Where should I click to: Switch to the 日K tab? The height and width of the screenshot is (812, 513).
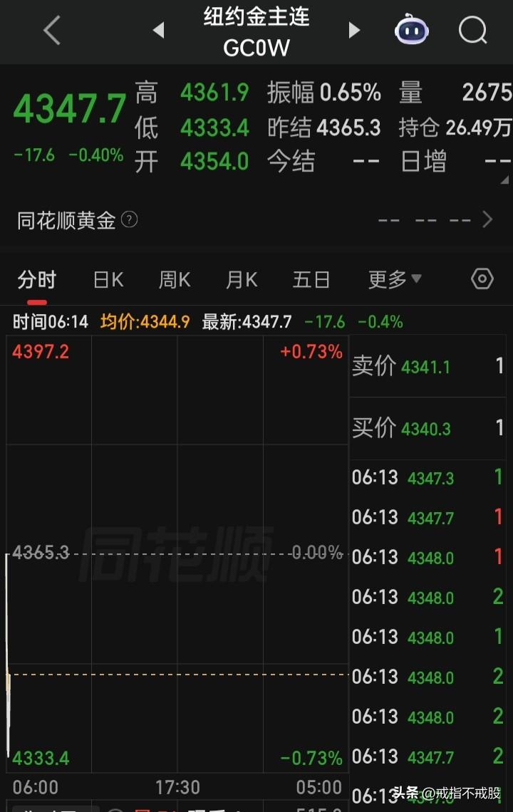click(x=108, y=280)
